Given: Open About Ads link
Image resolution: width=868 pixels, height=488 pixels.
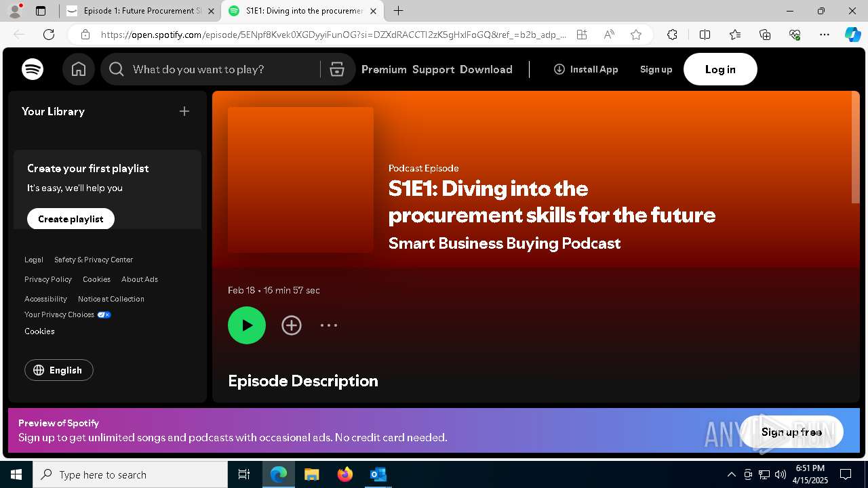Looking at the screenshot, I should (x=140, y=279).
